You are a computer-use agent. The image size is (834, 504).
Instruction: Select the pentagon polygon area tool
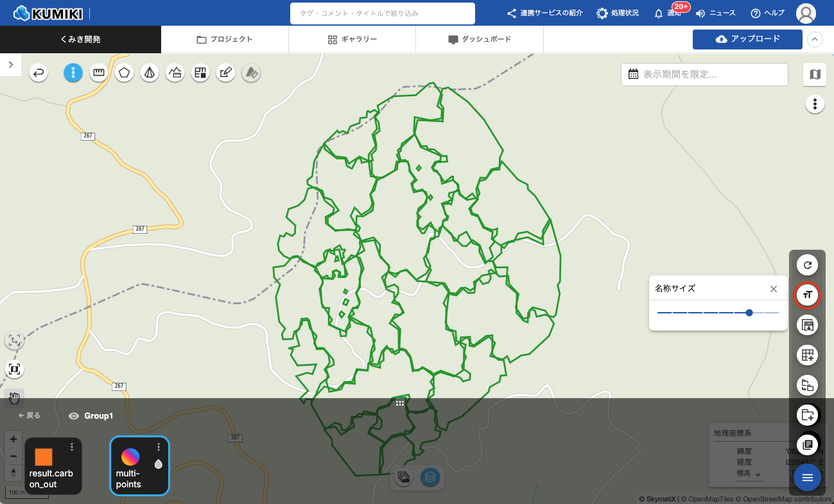(x=124, y=73)
